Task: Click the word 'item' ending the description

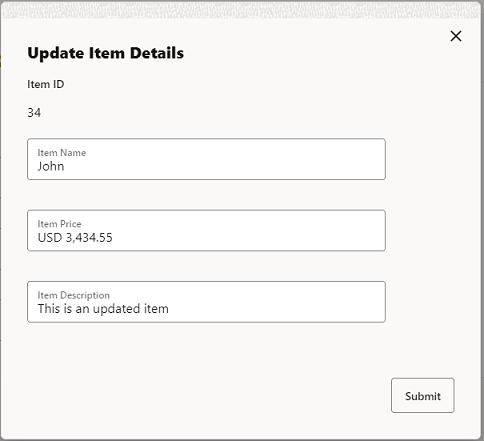Action: click(x=156, y=309)
